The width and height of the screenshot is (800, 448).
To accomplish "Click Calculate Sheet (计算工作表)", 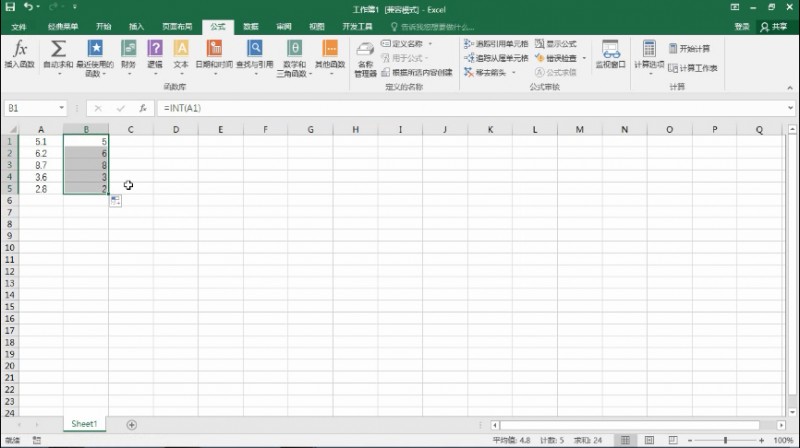I will (x=693, y=68).
